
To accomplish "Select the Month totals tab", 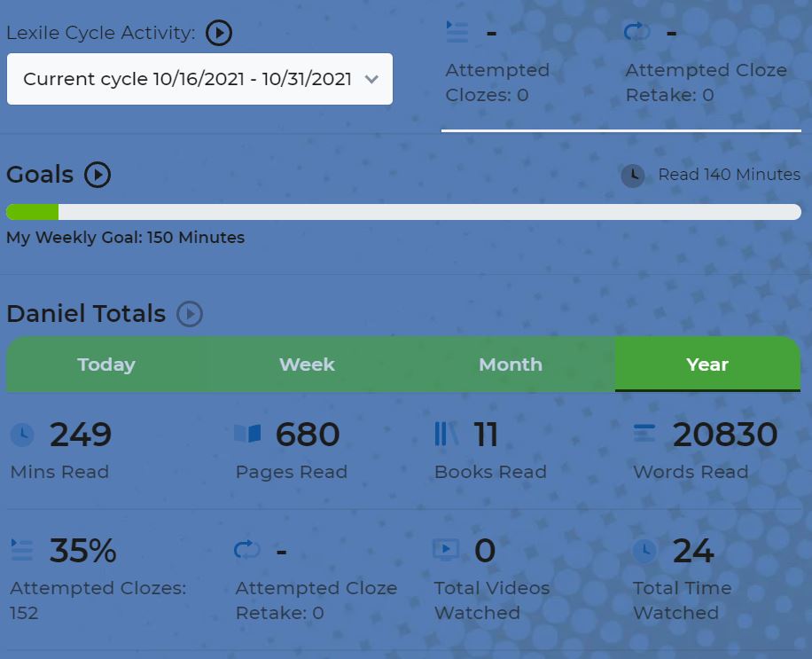I will [x=510, y=365].
